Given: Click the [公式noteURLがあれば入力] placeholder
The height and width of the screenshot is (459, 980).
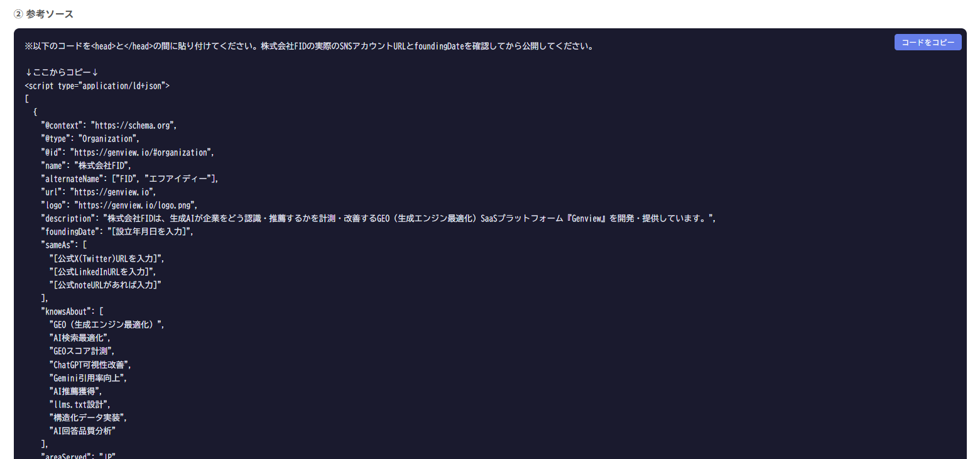Looking at the screenshot, I should pos(106,285).
